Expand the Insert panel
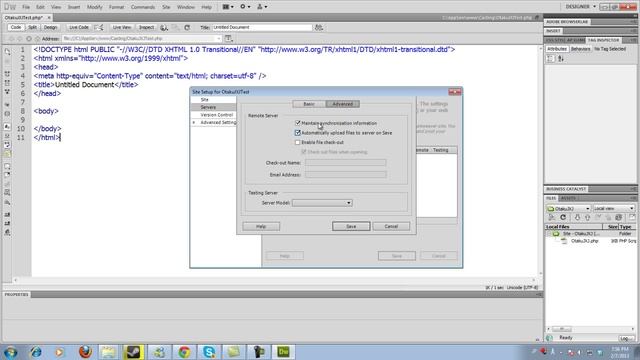This screenshot has height=360, width=640. [x=553, y=31]
